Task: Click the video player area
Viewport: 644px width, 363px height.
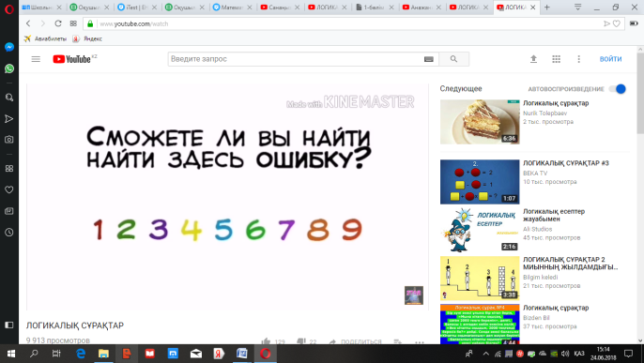Action: pyautogui.click(x=227, y=197)
